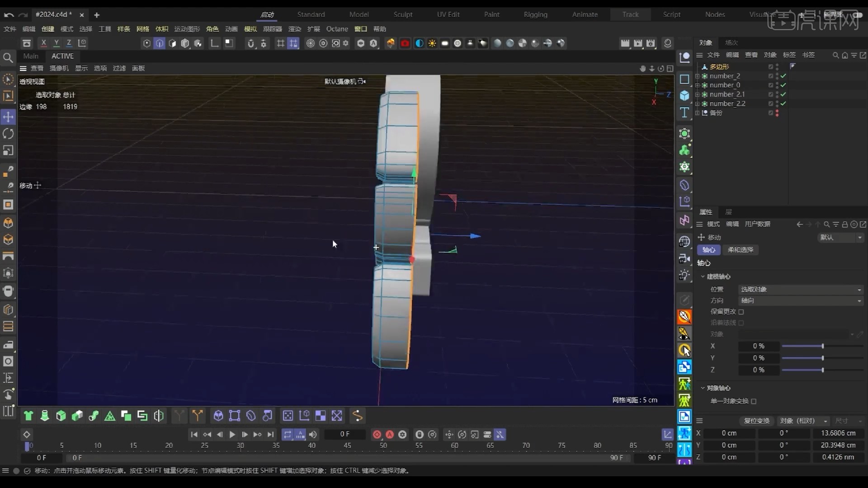Open the 位置 选取对象 dropdown

point(801,290)
